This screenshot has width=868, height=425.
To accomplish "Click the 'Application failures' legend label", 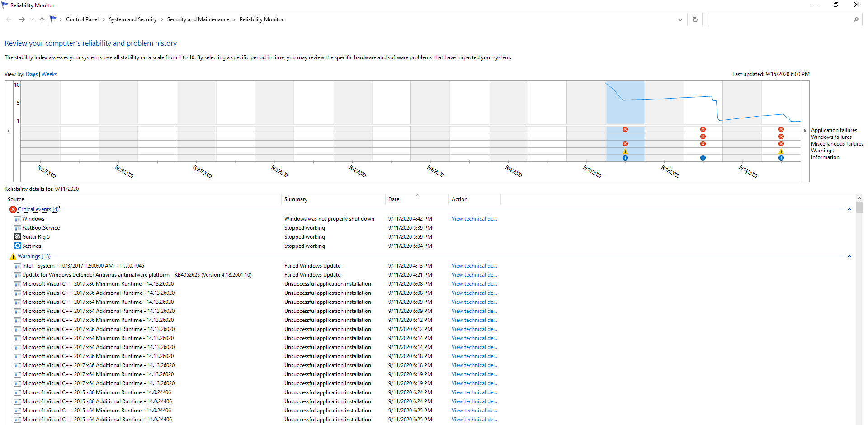I will tap(834, 130).
